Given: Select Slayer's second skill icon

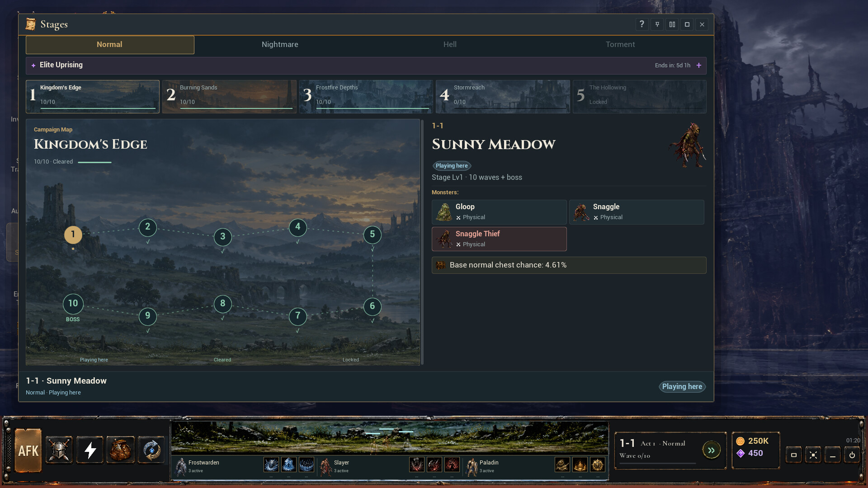Looking at the screenshot, I should tap(434, 465).
